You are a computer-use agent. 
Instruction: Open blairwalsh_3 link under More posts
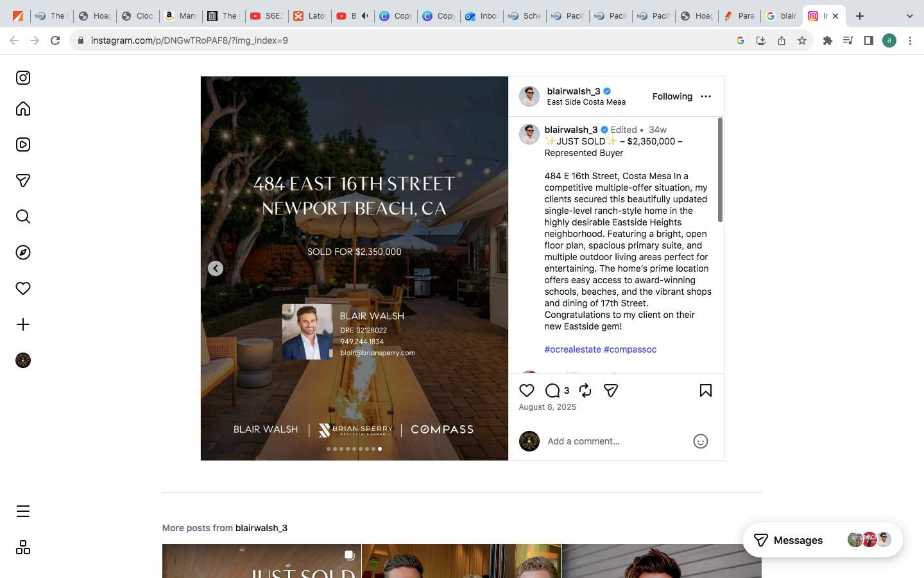tap(261, 528)
